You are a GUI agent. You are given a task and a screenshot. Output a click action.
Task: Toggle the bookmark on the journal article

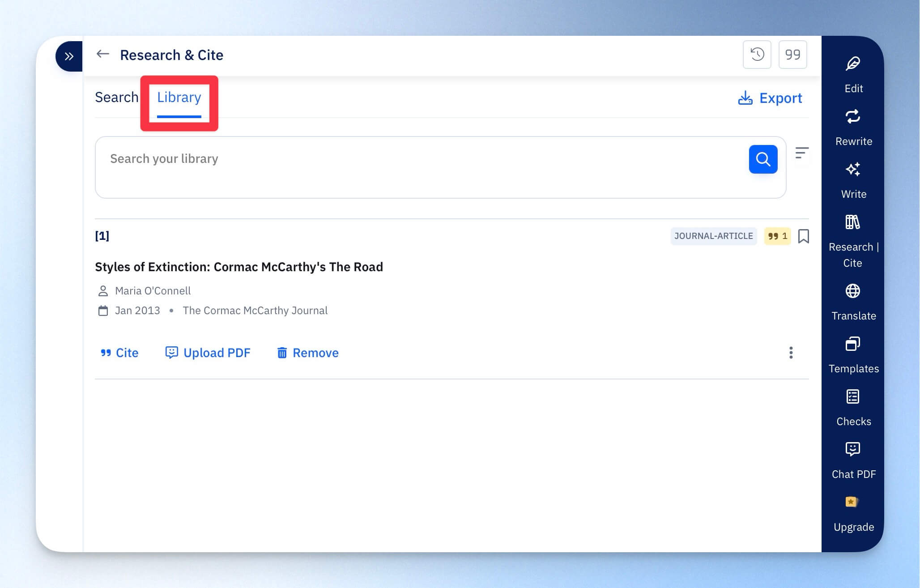[804, 236]
